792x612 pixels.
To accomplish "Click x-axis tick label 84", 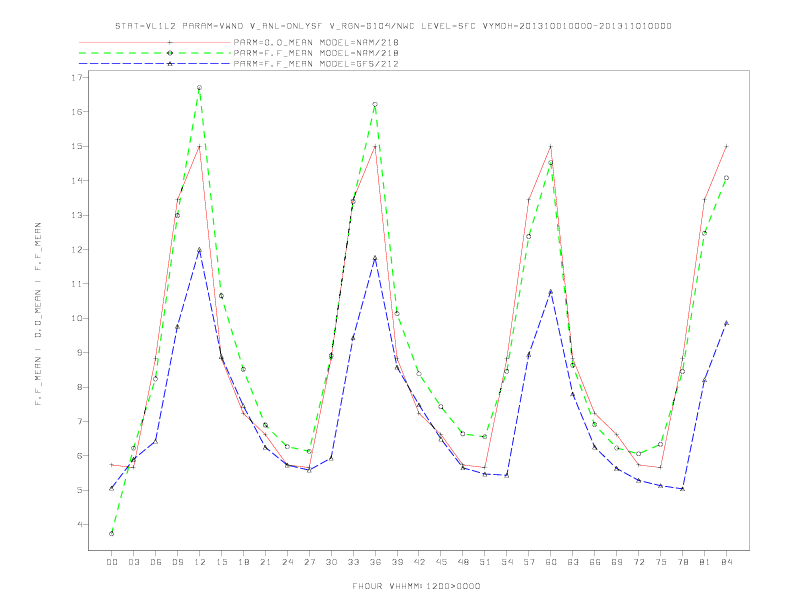I will (727, 562).
